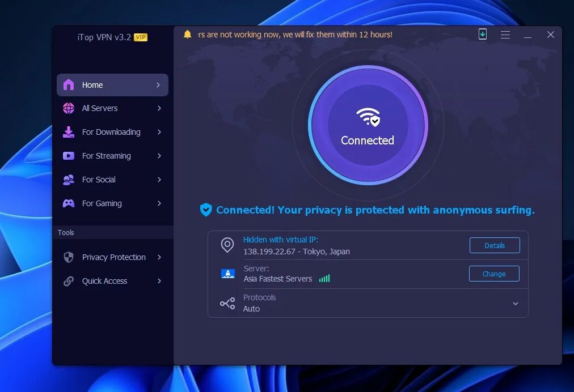Click the yellow VIP badge
574x392 pixels.
click(141, 37)
